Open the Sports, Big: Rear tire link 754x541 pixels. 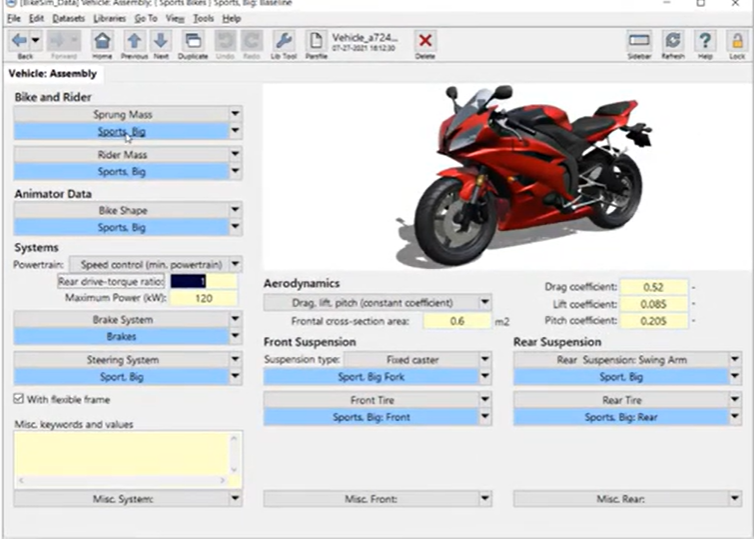pos(621,417)
